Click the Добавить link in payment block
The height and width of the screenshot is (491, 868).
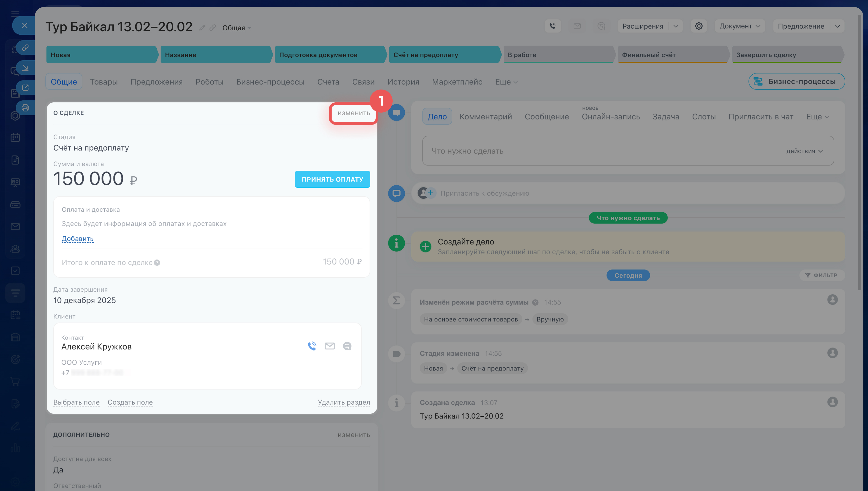(x=78, y=239)
